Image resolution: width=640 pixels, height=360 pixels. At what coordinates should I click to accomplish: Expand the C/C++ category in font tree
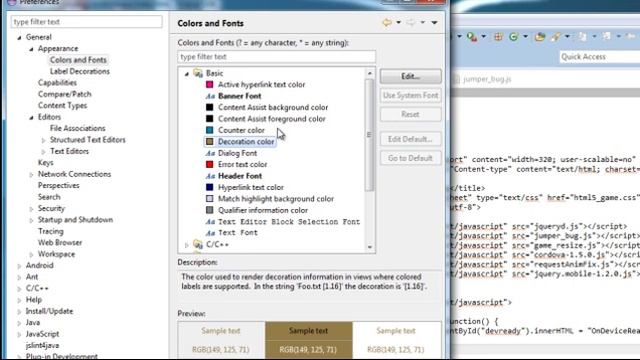(x=187, y=245)
